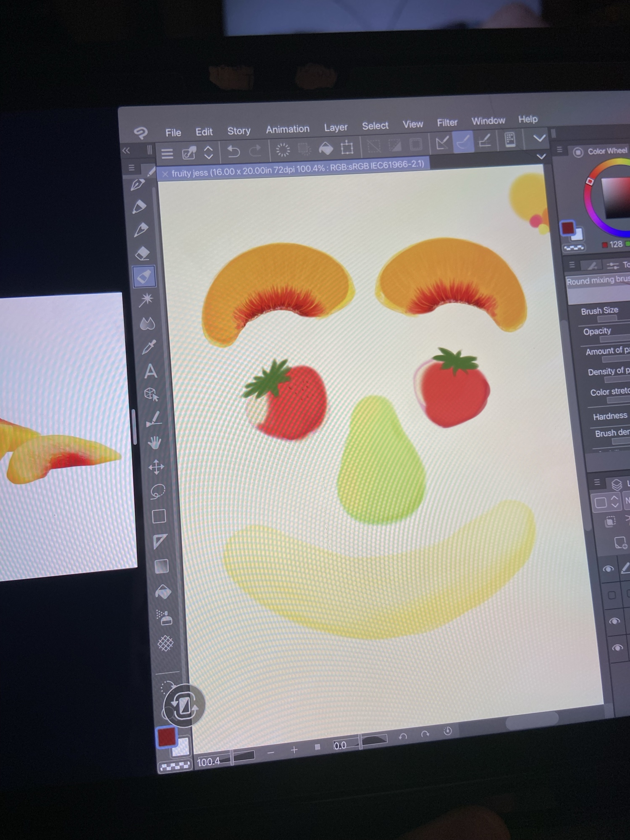630x840 pixels.
Task: Select the Eyedropper tool
Action: coord(149,347)
